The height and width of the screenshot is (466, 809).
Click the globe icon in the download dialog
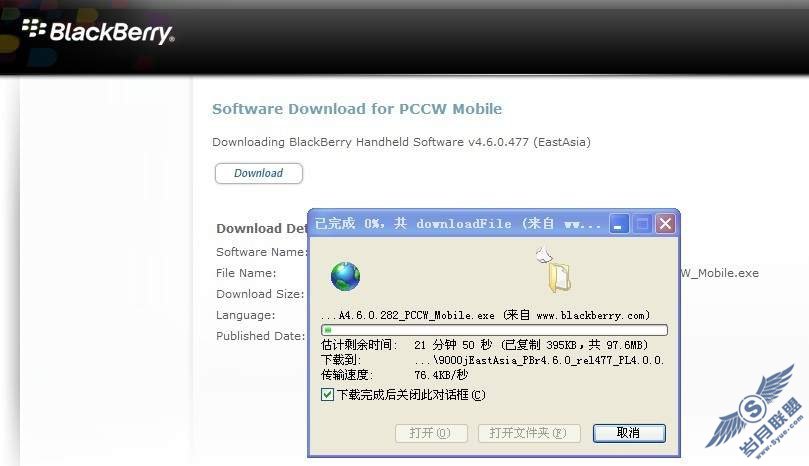345,276
